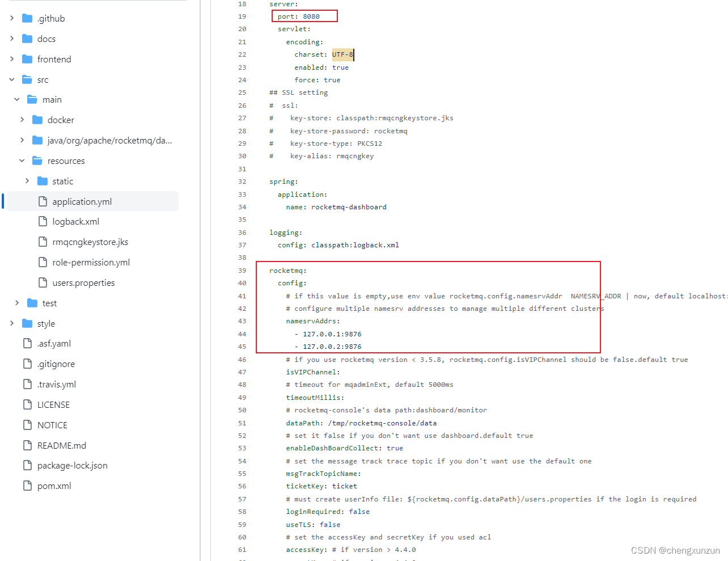728x561 pixels.
Task: Click the users.properties file icon
Action: (43, 282)
